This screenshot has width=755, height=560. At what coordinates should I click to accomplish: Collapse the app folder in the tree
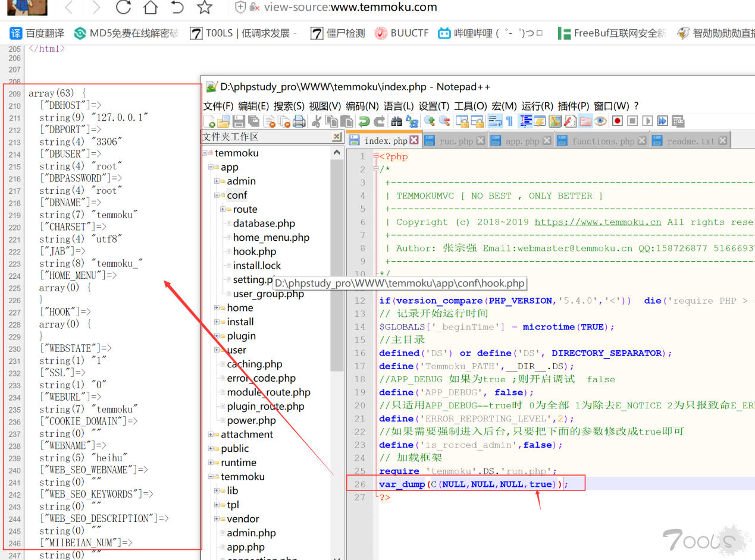(x=211, y=167)
